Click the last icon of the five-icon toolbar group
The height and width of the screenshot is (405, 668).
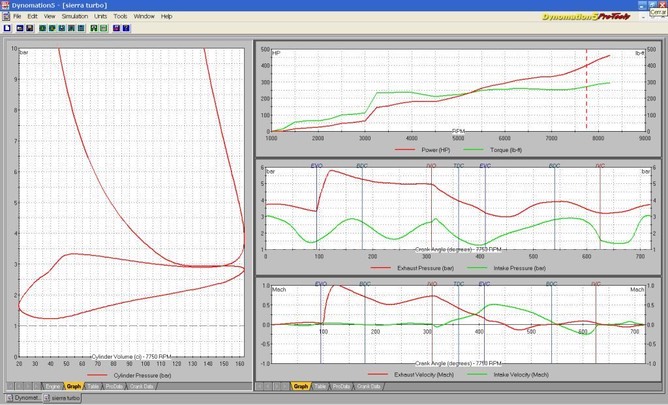(81, 28)
